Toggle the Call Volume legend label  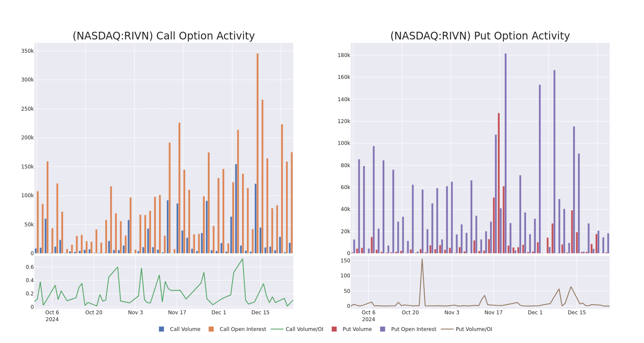tap(185, 329)
